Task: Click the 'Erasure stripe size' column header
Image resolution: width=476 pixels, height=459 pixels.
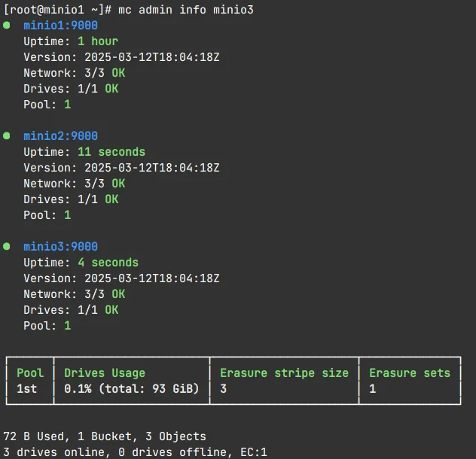Action: point(284,372)
